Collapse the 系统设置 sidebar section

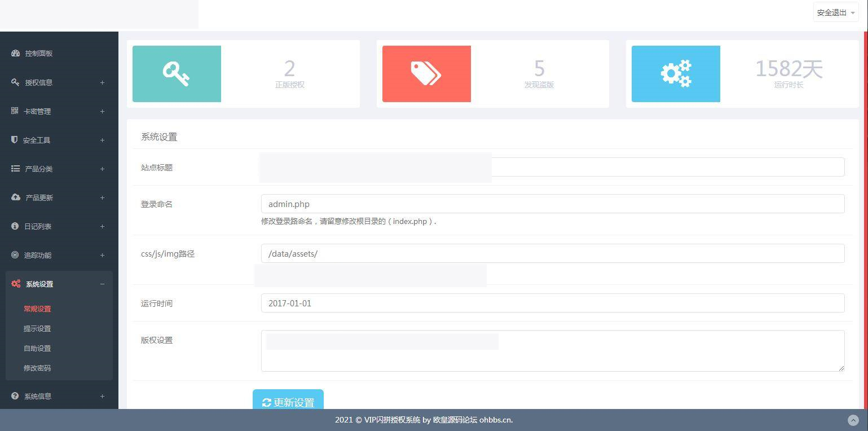pyautogui.click(x=102, y=284)
